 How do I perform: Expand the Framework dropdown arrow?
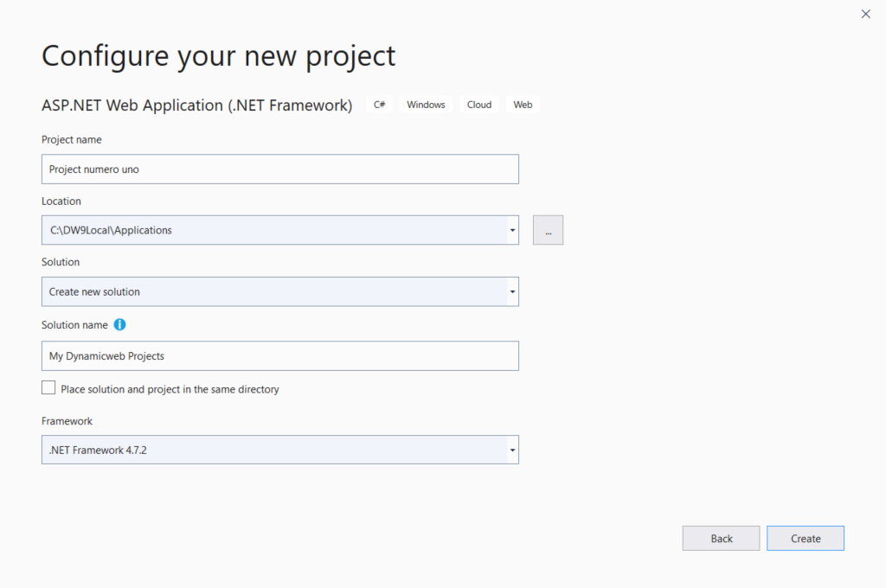(512, 450)
